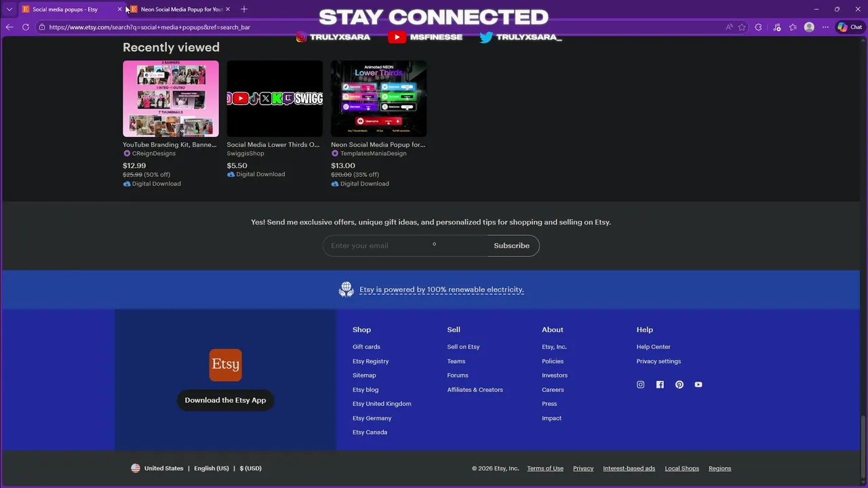This screenshot has height=488, width=868.
Task: Open a new tab with the plus icon
Action: pyautogui.click(x=244, y=9)
